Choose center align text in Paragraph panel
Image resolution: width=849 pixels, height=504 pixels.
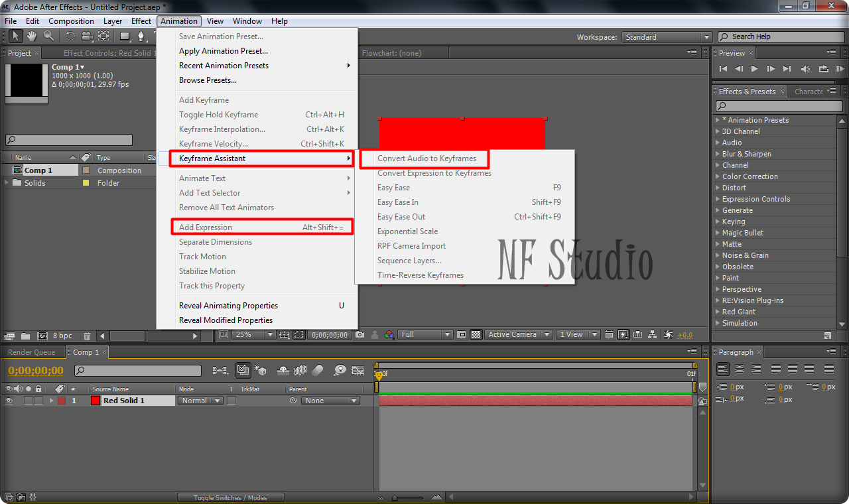click(739, 369)
